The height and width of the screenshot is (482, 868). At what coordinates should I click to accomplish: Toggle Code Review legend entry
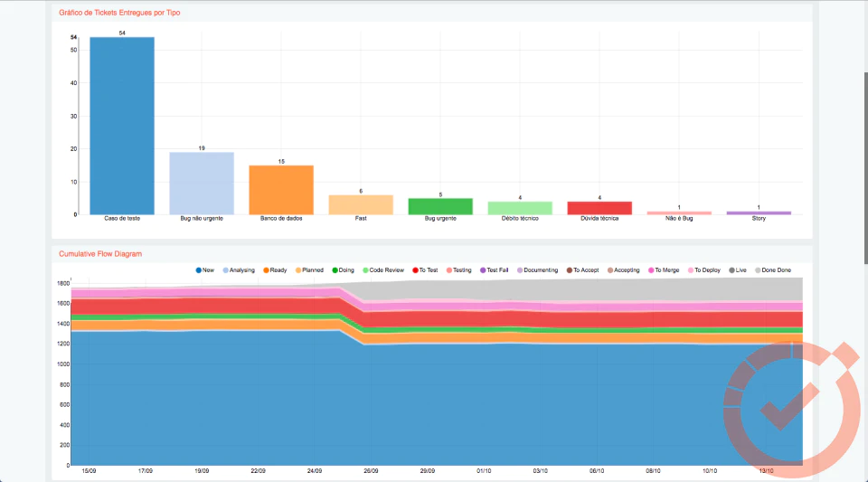click(x=383, y=270)
